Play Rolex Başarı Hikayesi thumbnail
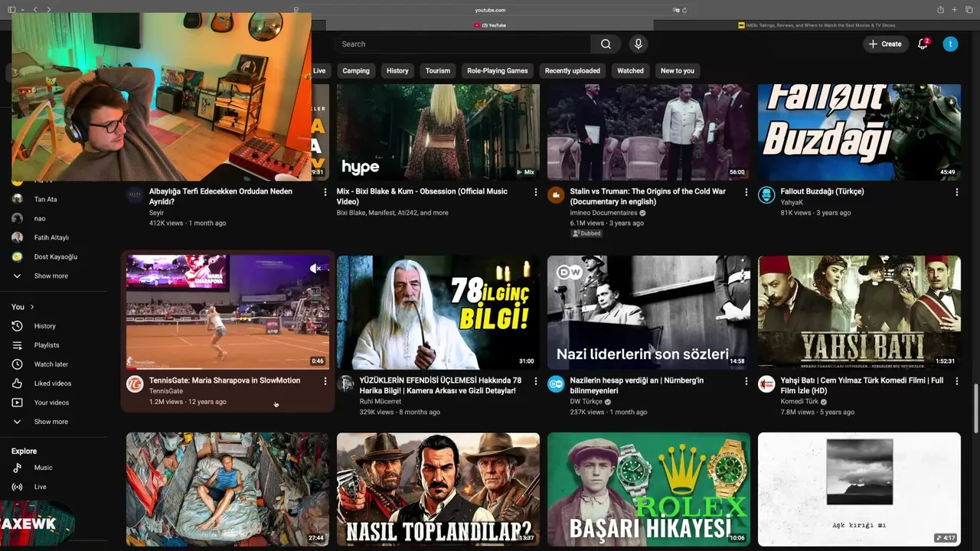 click(x=648, y=489)
